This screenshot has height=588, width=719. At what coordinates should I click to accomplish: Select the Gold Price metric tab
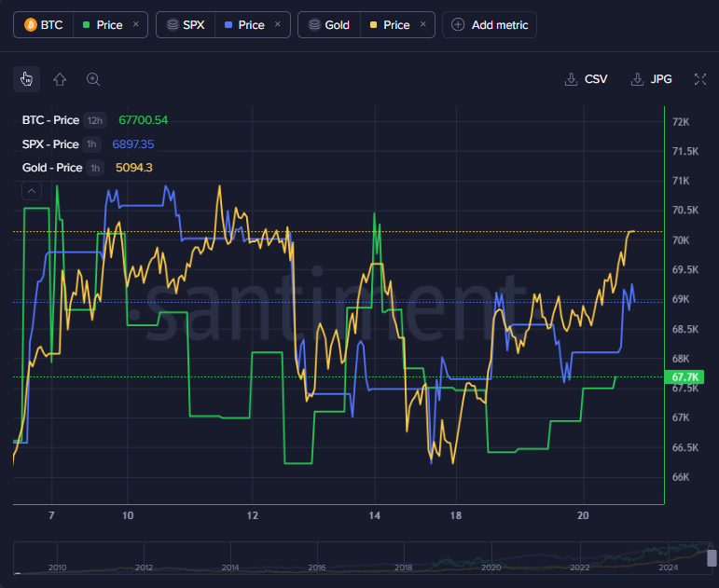[395, 25]
